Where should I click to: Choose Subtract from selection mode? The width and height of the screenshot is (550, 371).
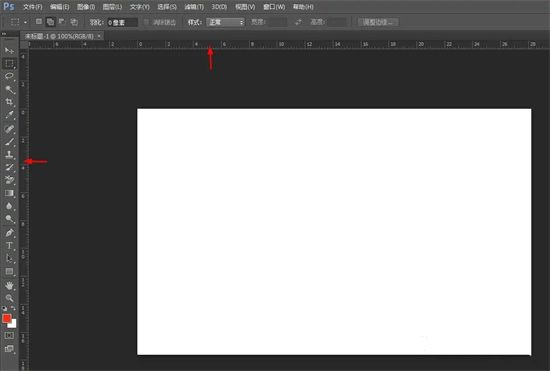pos(62,22)
